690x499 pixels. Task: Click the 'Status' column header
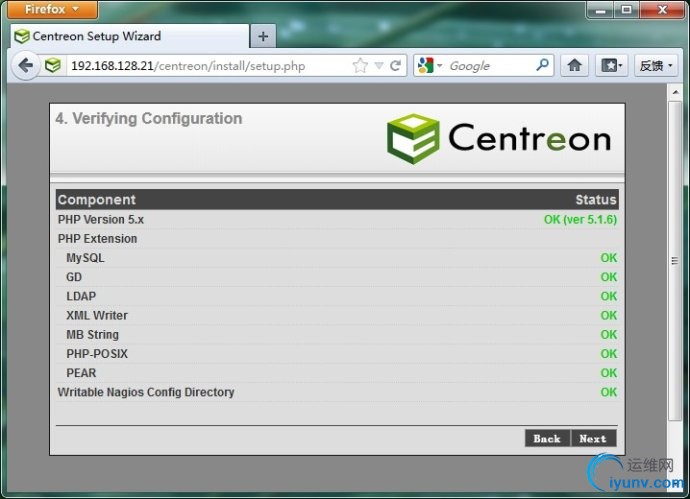[596, 199]
